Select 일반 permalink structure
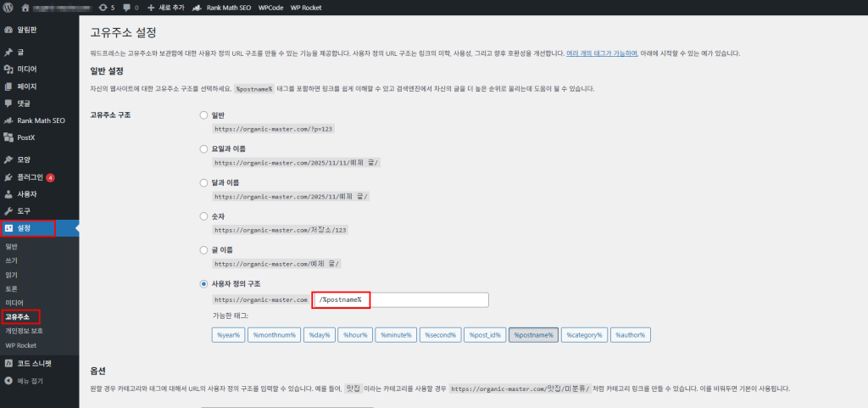This screenshot has width=868, height=408. (x=203, y=115)
